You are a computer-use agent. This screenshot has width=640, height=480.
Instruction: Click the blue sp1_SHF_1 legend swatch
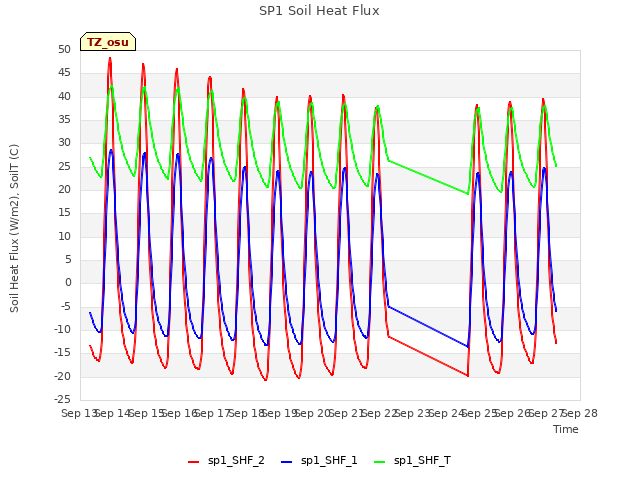[287, 462]
